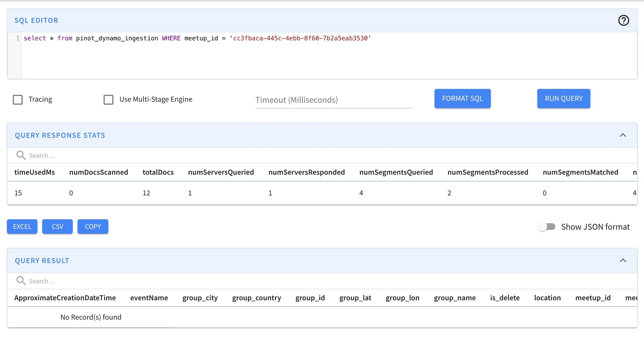Select the QUERY RESULT tab label
This screenshot has height=343, width=644.
pyautogui.click(x=42, y=260)
